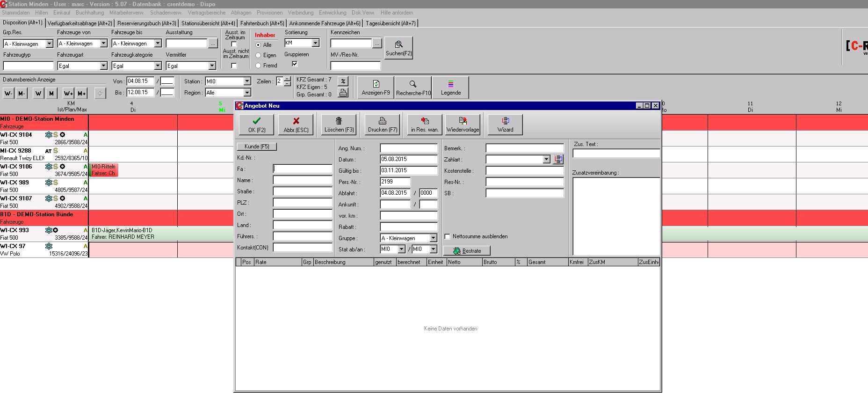This screenshot has height=418, width=868.
Task: Open the Buchhaltung menu
Action: click(90, 13)
